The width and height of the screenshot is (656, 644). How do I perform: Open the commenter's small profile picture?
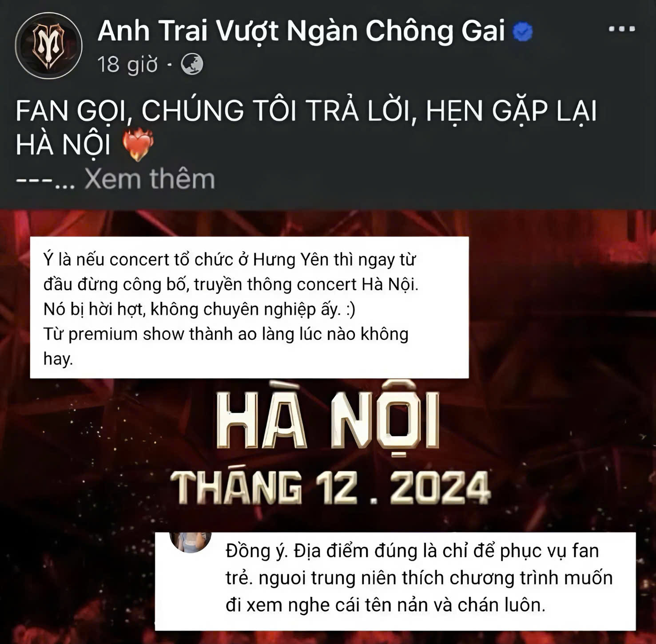[x=191, y=541]
